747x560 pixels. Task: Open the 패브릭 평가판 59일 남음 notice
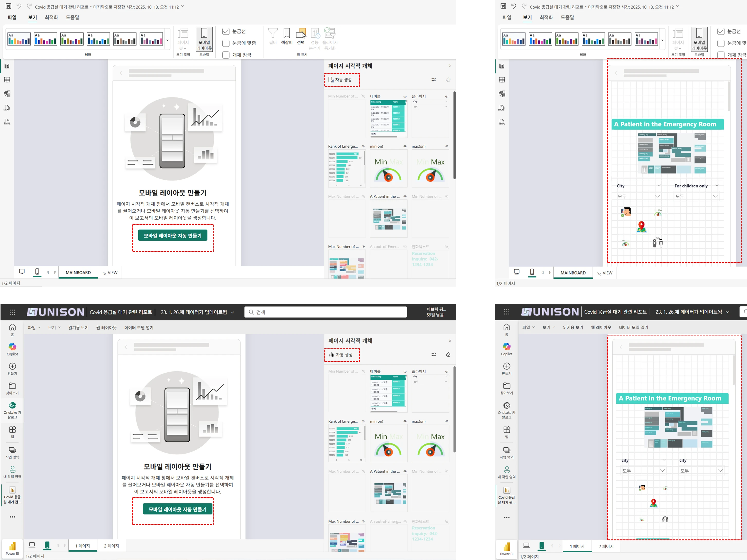pyautogui.click(x=436, y=312)
